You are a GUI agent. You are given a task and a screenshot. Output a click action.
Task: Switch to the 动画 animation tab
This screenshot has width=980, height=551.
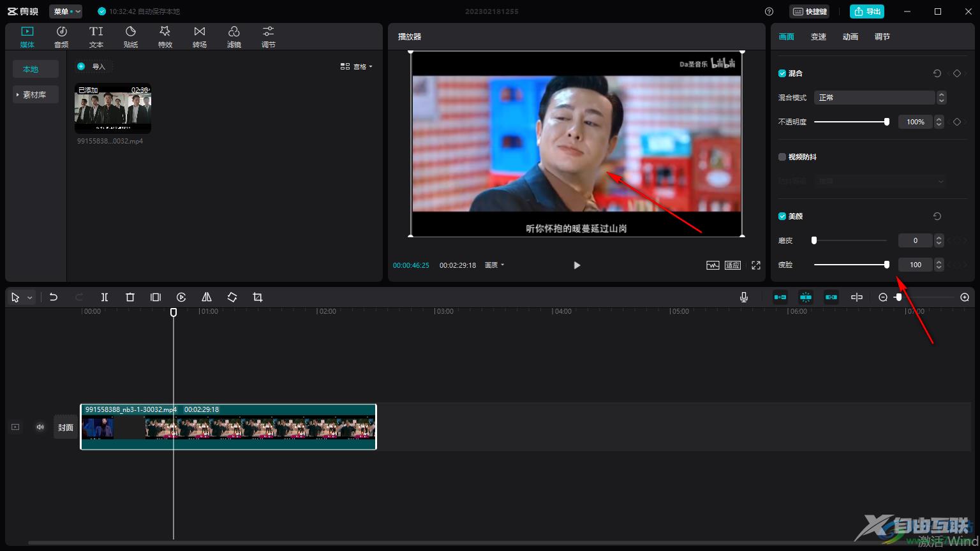(850, 37)
